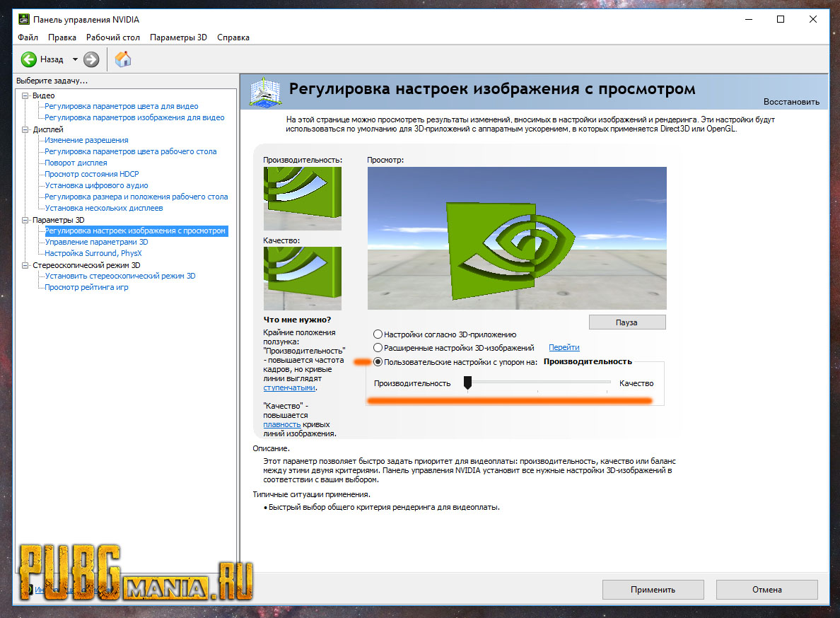840x618 pixels.
Task: Open the плавность help link
Action: tap(282, 425)
